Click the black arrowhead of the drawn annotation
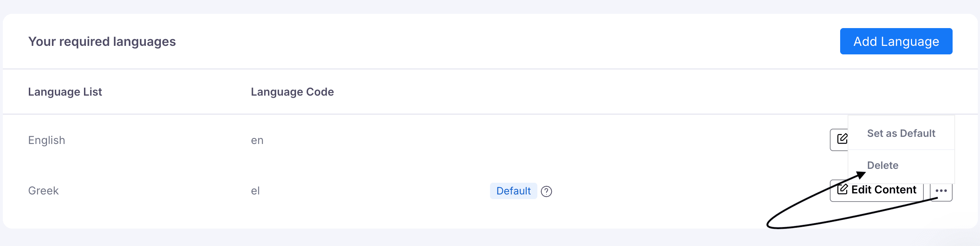Screen dimensions: 980x246 (x=861, y=175)
